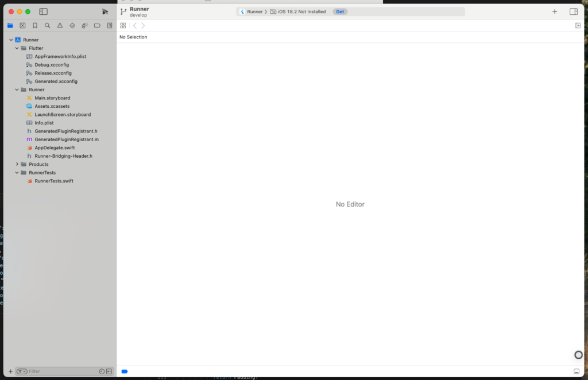Show only recent files clock filter

coord(102,371)
